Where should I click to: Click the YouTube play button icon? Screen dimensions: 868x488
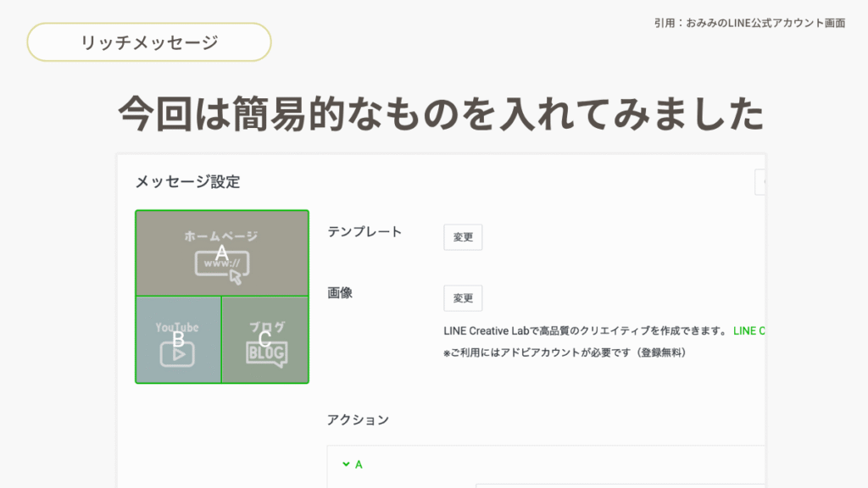tap(178, 353)
